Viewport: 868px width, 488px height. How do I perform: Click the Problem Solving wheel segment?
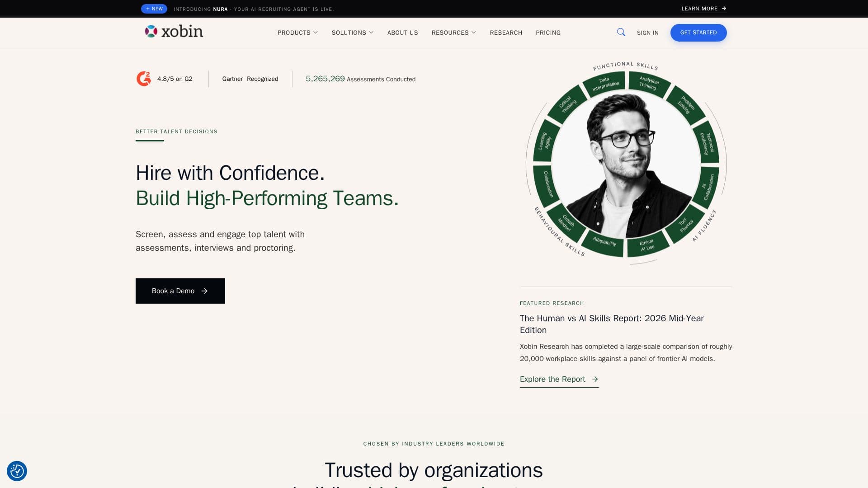(x=686, y=105)
